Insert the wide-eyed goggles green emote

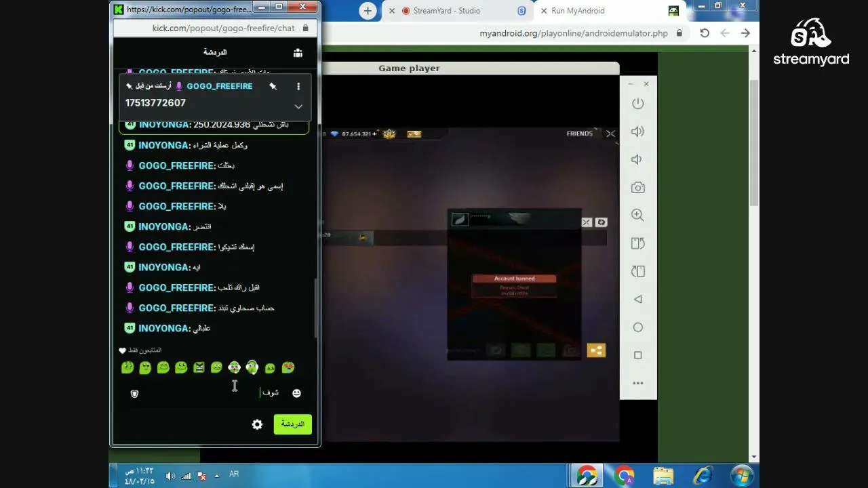click(x=234, y=367)
